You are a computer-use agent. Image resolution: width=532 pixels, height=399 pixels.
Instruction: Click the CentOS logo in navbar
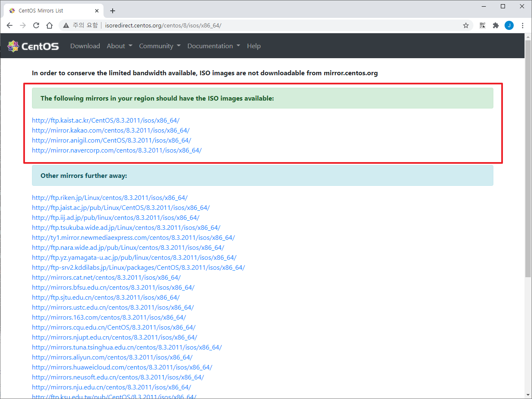coord(33,46)
